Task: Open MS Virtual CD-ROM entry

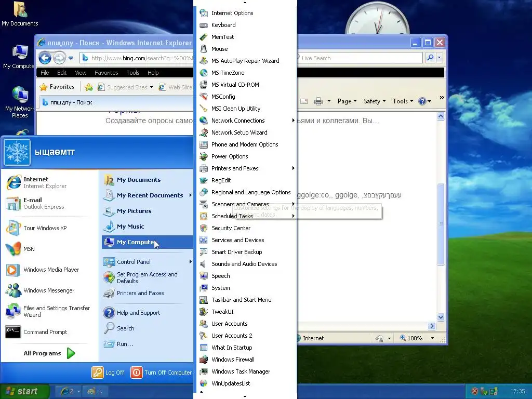Action: [245, 85]
